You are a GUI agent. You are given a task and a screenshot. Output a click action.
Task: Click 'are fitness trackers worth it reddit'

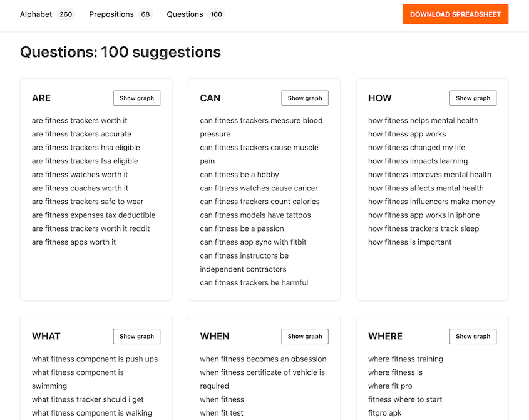pyautogui.click(x=91, y=228)
